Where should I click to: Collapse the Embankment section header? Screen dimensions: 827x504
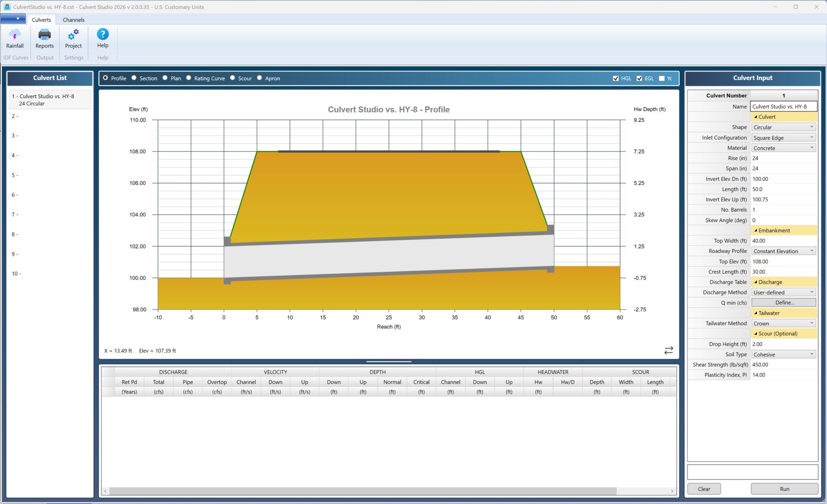[783, 230]
